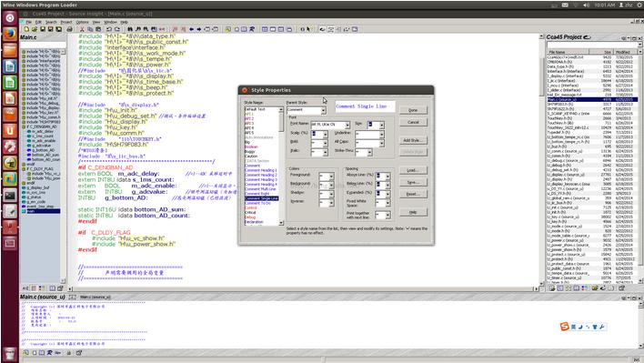
Task: Open the Underline dropdown
Action: point(381,135)
